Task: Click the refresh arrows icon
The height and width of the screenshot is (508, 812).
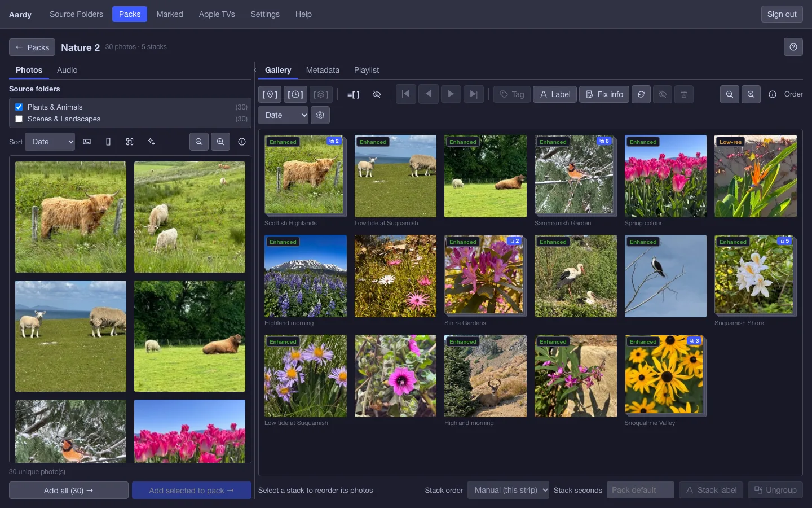Action: tap(641, 94)
